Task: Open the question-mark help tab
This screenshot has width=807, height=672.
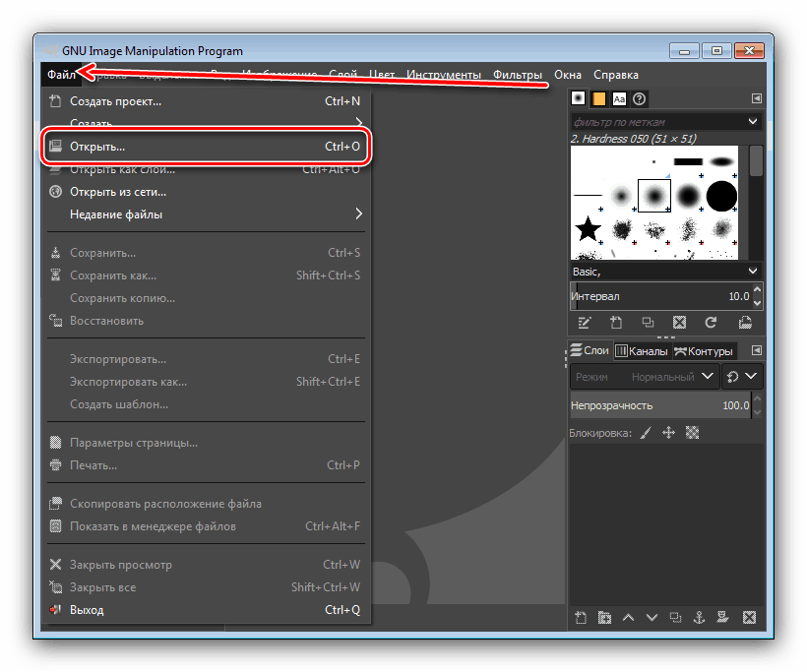Action: click(640, 98)
